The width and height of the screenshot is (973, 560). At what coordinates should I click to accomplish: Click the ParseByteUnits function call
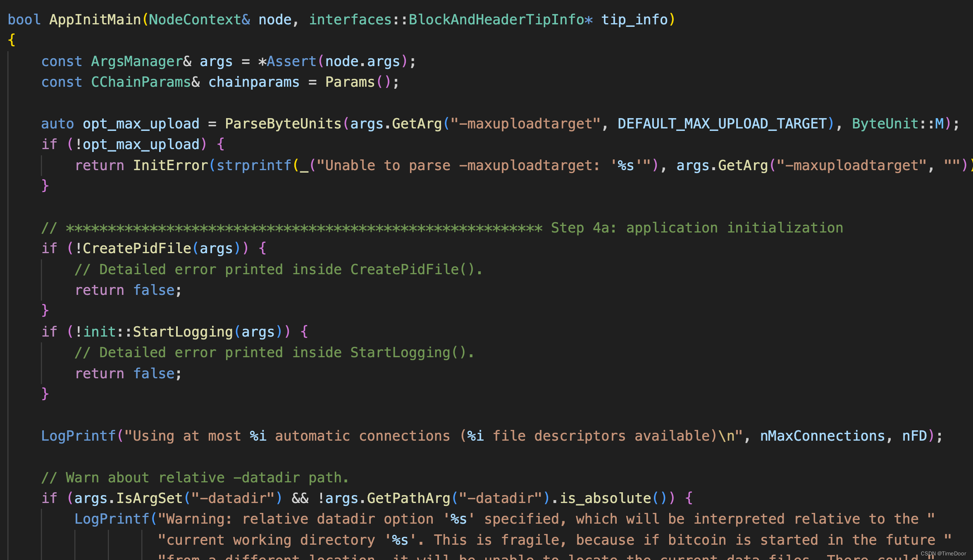click(x=283, y=123)
